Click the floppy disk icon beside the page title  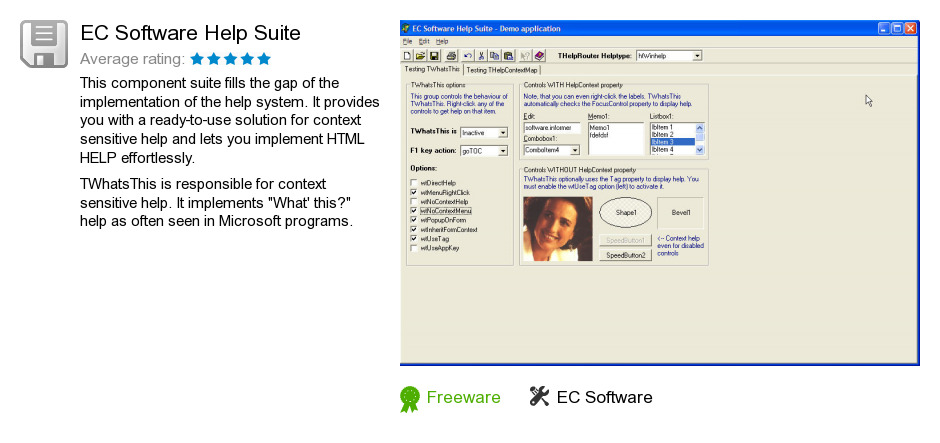click(44, 43)
